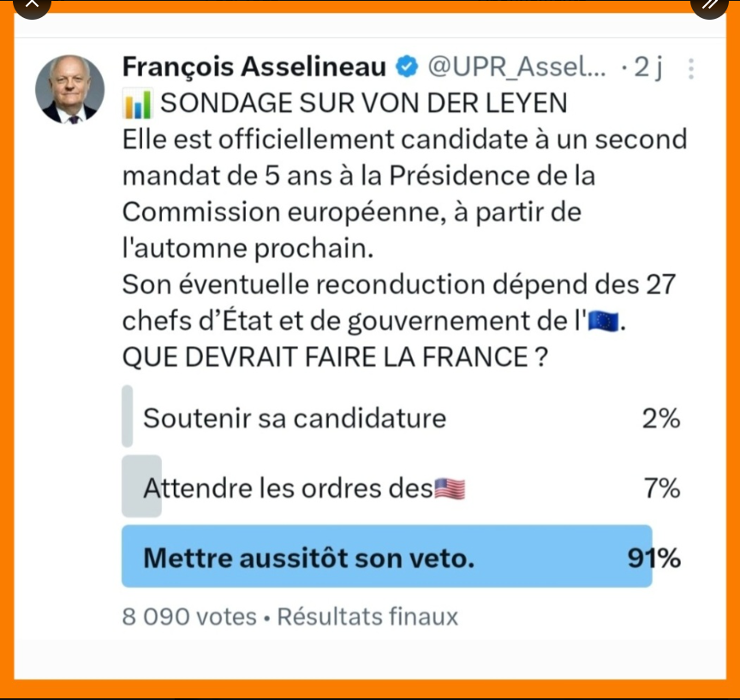Open the @UPR_Assel... handle link
The width and height of the screenshot is (740, 700).
pyautogui.click(x=516, y=67)
